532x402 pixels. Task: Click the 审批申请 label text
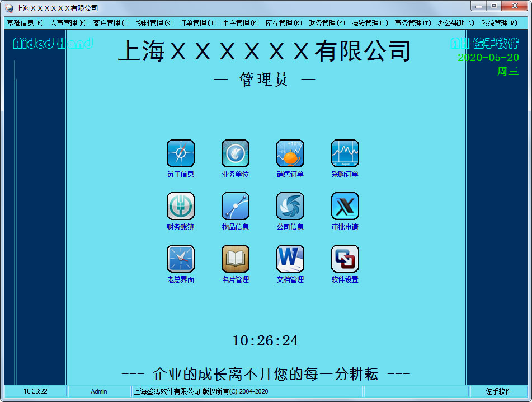(345, 227)
